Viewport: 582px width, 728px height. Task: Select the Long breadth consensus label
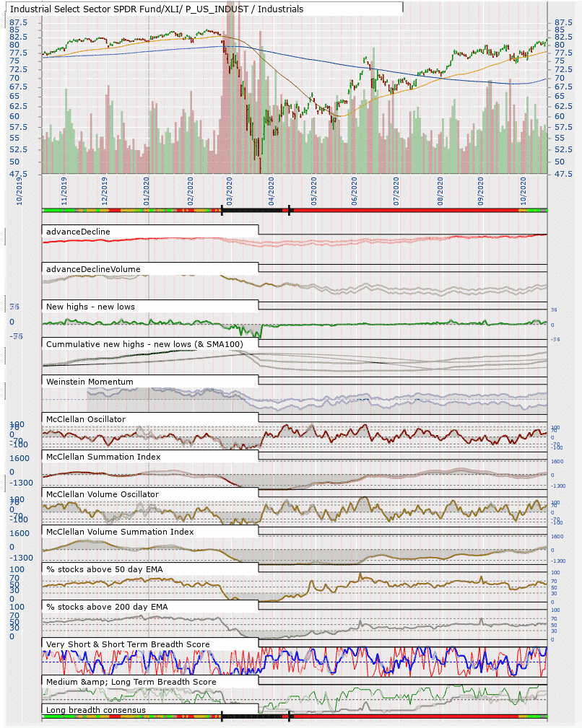coord(95,710)
